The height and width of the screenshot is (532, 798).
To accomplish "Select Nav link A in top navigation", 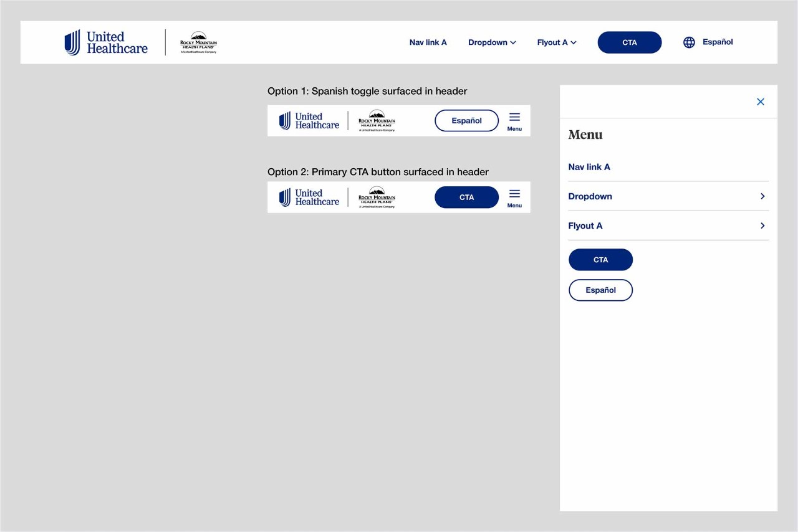I will coord(428,42).
